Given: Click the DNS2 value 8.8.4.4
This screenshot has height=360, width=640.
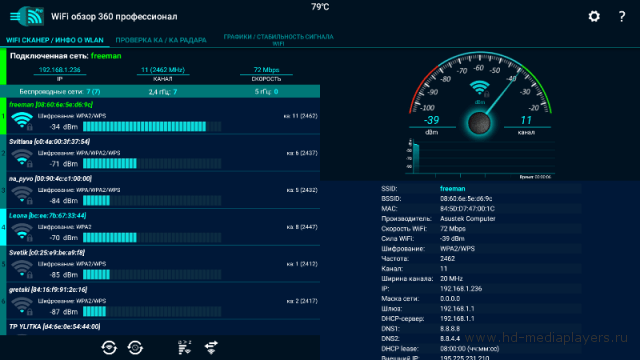Looking at the screenshot, I should click(x=450, y=339).
